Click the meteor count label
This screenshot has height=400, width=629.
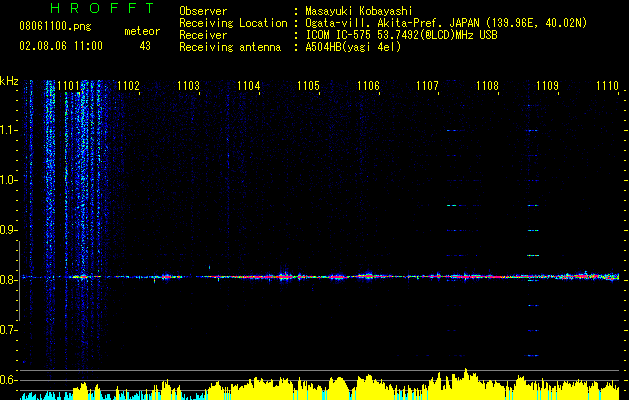point(142,31)
